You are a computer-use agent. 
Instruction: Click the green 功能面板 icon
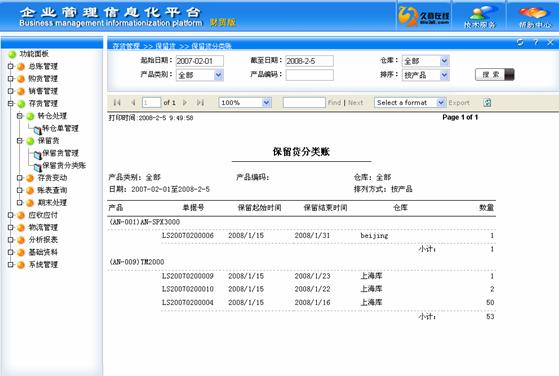click(12, 54)
